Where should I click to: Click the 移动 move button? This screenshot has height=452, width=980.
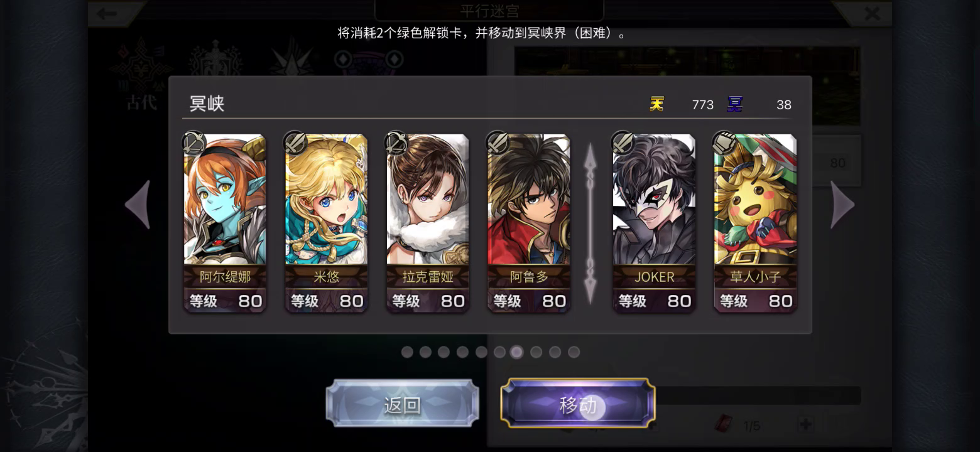tap(578, 403)
